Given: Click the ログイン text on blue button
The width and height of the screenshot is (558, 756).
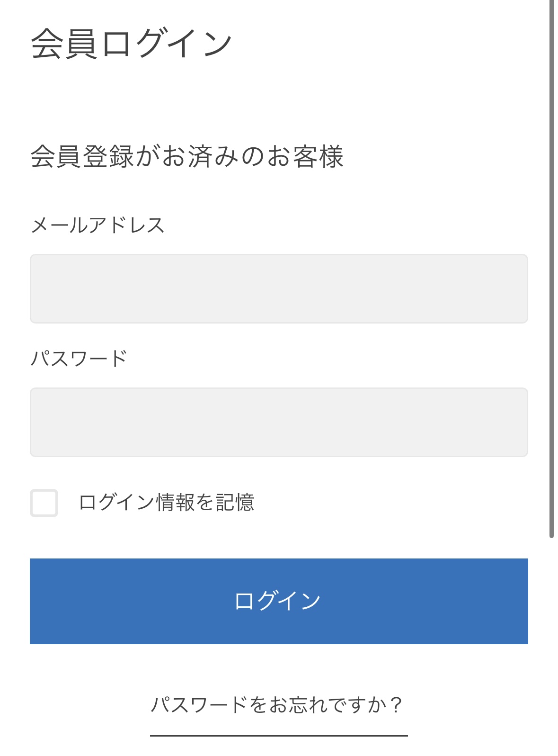Looking at the screenshot, I should click(x=278, y=601).
